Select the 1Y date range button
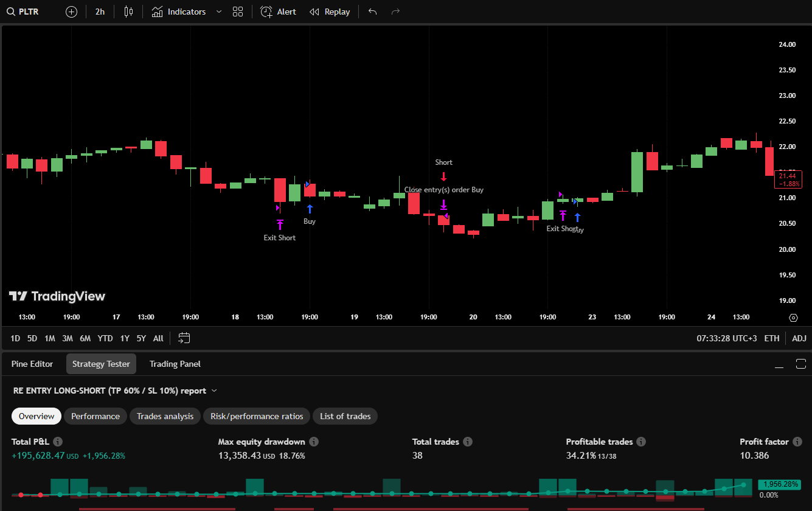This screenshot has height=511, width=812. (125, 338)
